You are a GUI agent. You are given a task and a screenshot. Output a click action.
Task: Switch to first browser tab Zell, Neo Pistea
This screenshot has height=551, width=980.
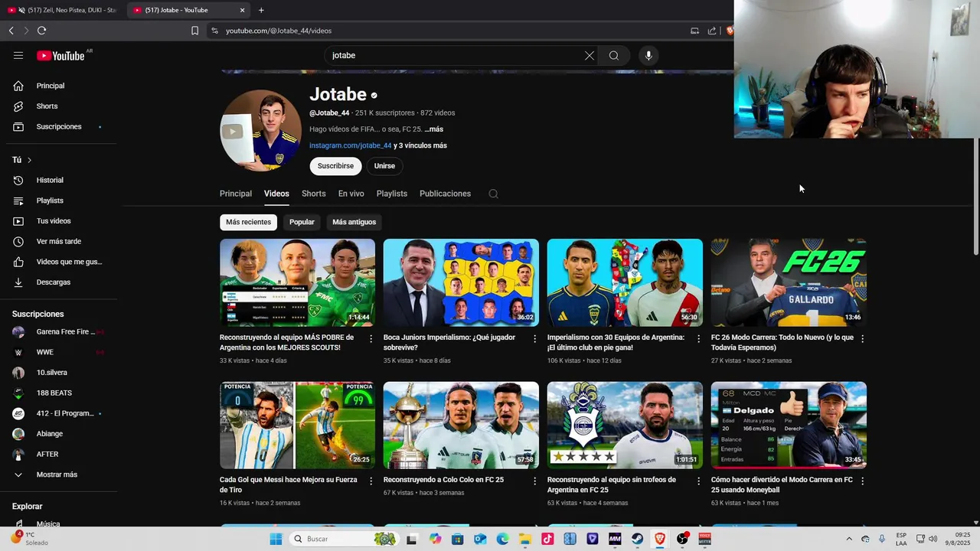coord(63,10)
